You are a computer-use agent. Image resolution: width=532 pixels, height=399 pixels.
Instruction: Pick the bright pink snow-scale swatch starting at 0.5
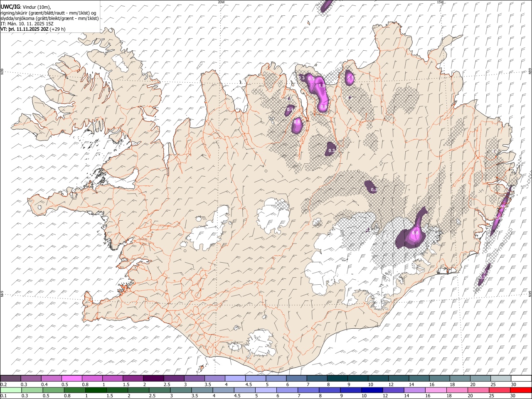click(71, 379)
